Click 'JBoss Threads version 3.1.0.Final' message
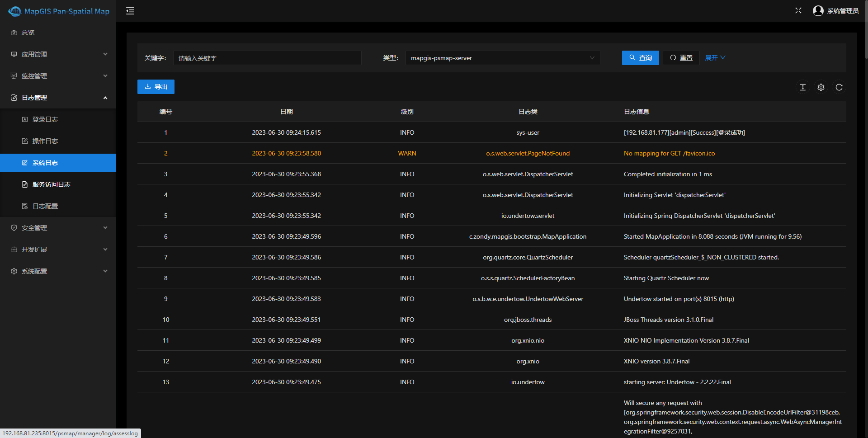 pos(669,320)
